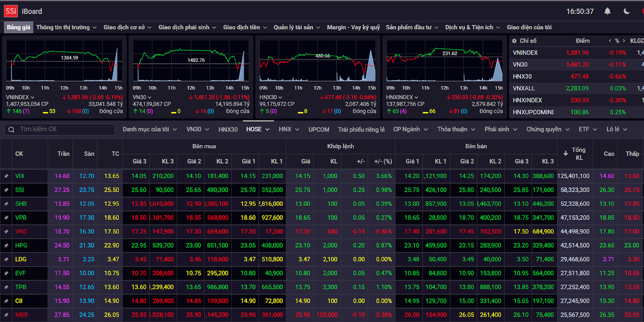Sort by Tổng KL arrow
The height and width of the screenshot is (322, 644).
click(566, 154)
